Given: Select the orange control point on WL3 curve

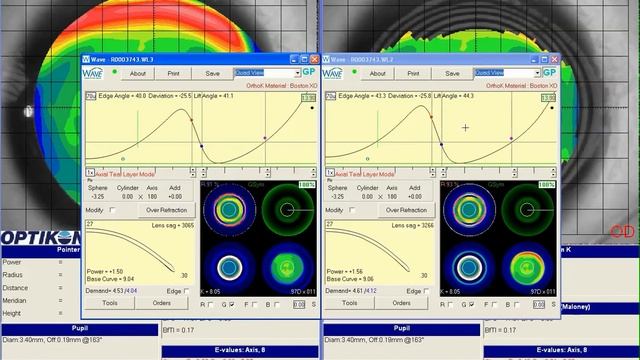Looking at the screenshot, I should pos(191,120).
